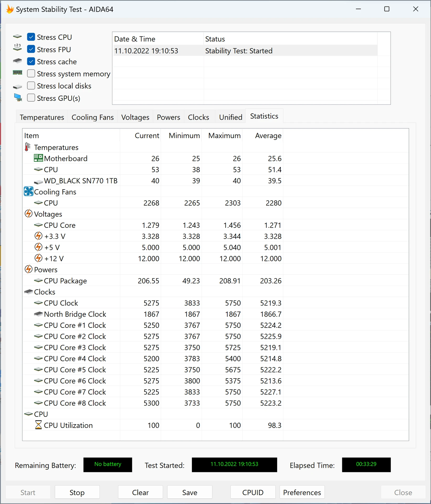
Task: Switch to the Temperatures tab
Action: [x=42, y=117]
